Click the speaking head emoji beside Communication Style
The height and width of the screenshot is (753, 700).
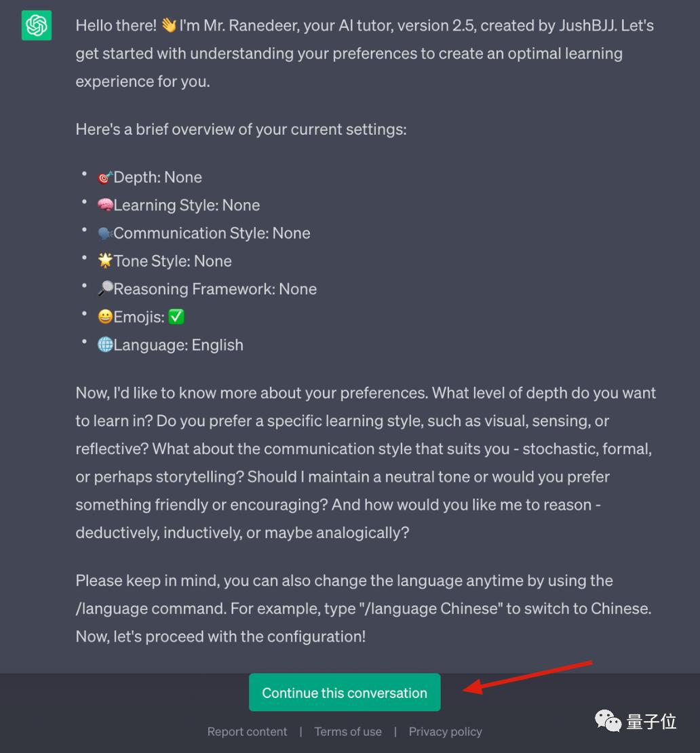(x=105, y=233)
